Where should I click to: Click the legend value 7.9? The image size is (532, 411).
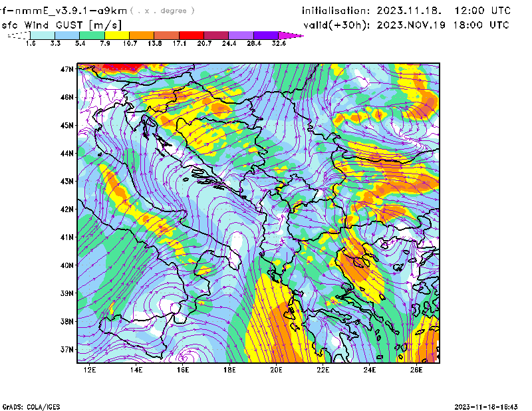pos(105,43)
